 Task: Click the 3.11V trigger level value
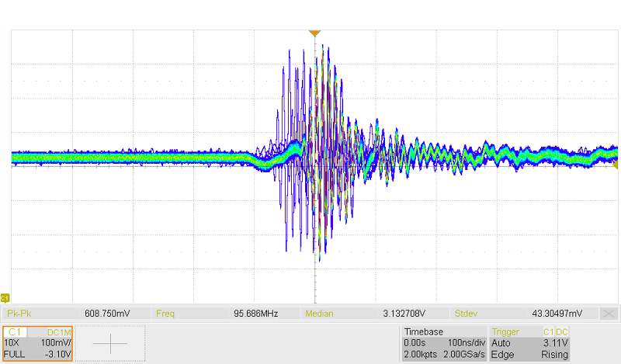tap(555, 343)
